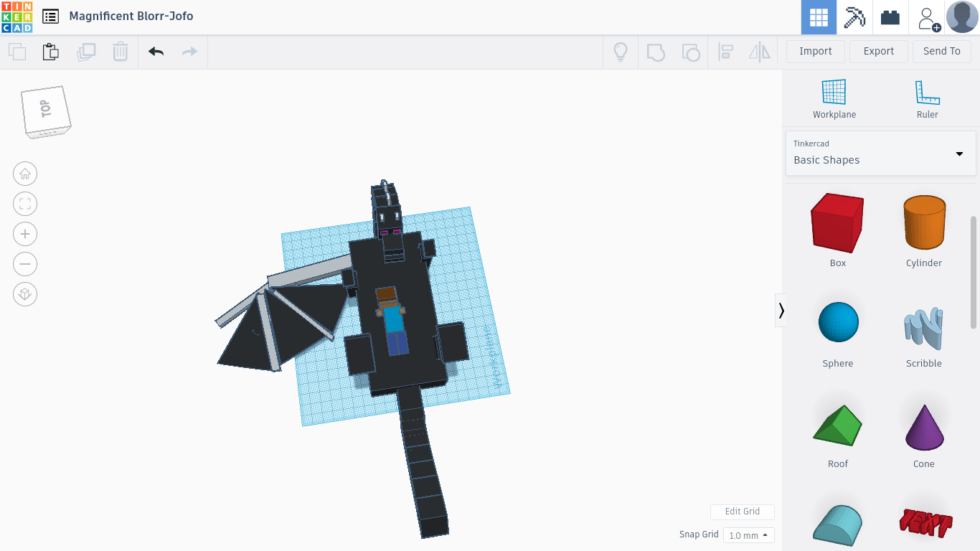
Task: Click the Copy toolbar icon
Action: [17, 52]
